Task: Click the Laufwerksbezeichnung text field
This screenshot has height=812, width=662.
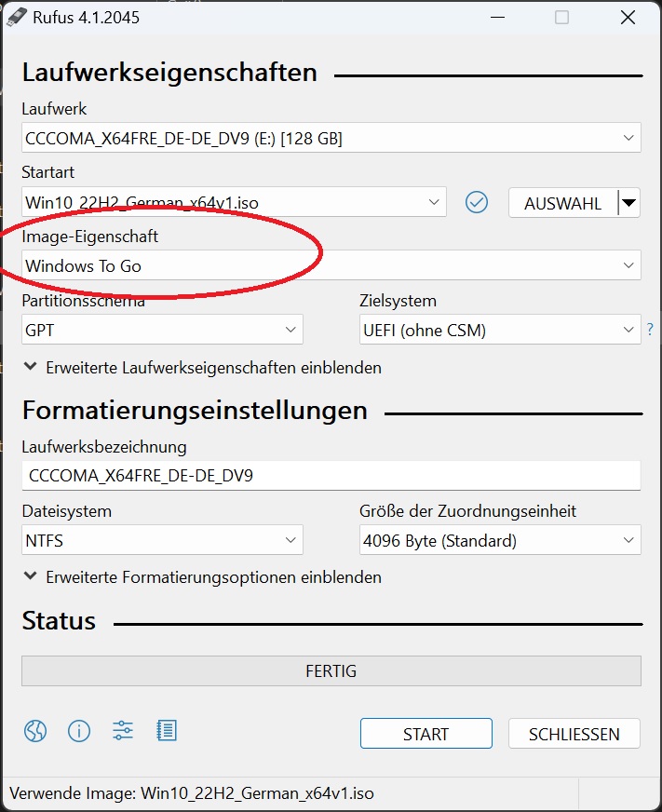Action: coord(331,476)
